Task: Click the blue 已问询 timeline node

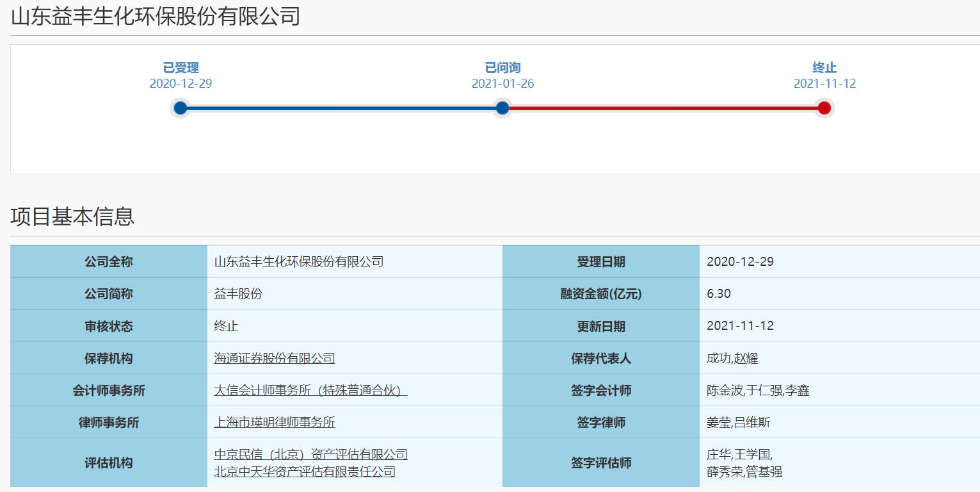Action: pos(502,108)
